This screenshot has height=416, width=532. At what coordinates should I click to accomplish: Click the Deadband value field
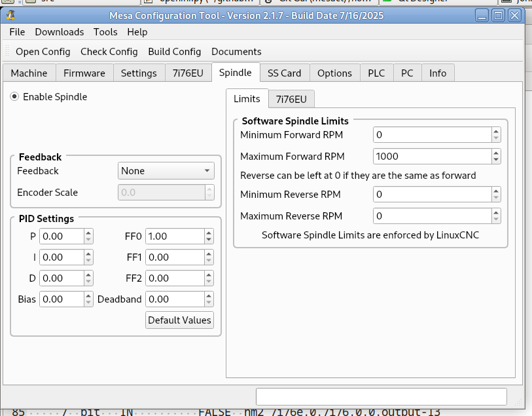pyautogui.click(x=175, y=299)
